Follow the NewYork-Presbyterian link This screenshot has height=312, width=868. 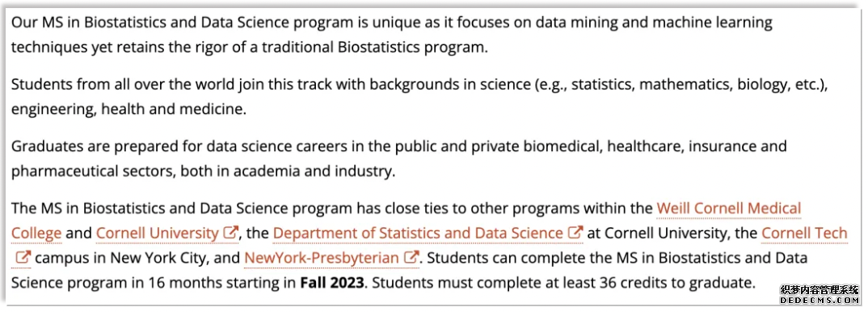coord(322,258)
